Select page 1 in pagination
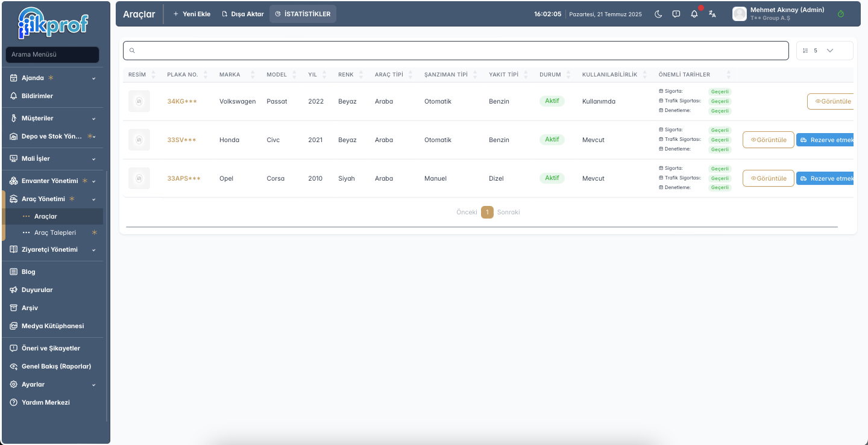Image resolution: width=868 pixels, height=445 pixels. [487, 212]
